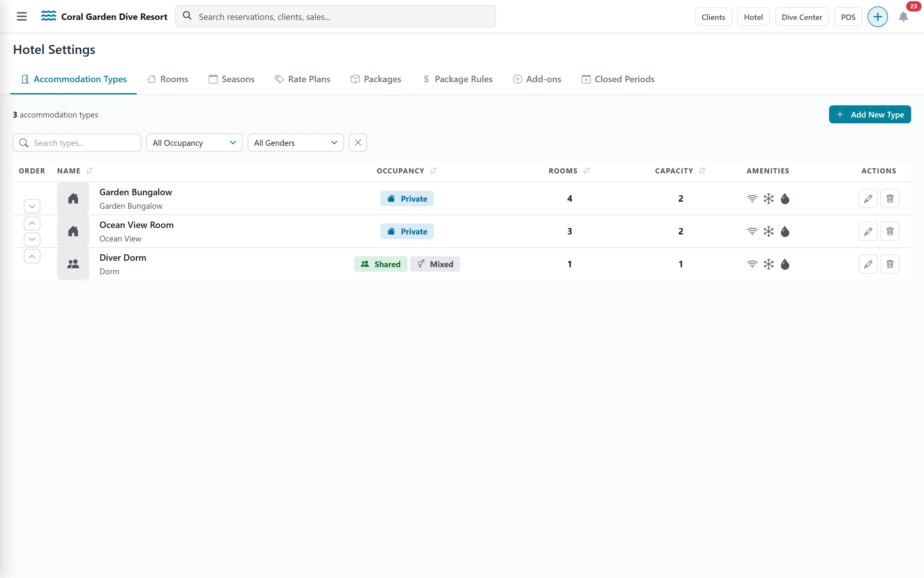Screen dimensions: 924x578
Task: Open the All Occupancy dropdown
Action: click(x=194, y=143)
